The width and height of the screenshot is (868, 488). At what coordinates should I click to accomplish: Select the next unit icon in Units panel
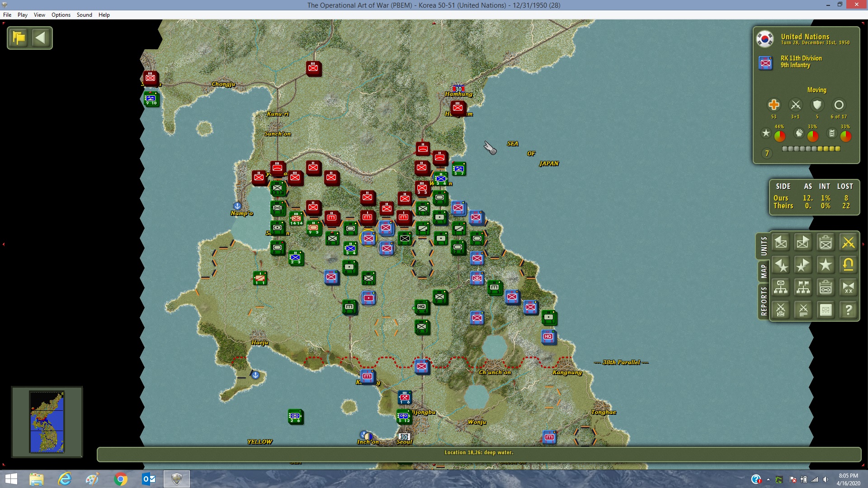(x=803, y=243)
